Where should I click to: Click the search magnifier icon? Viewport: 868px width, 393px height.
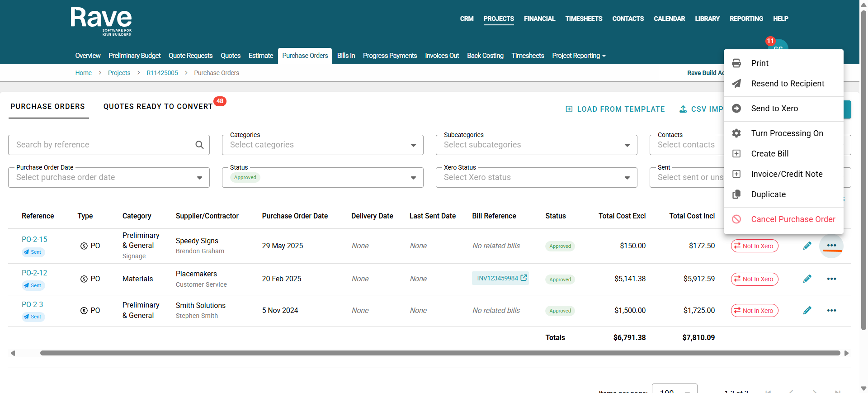[x=199, y=145]
